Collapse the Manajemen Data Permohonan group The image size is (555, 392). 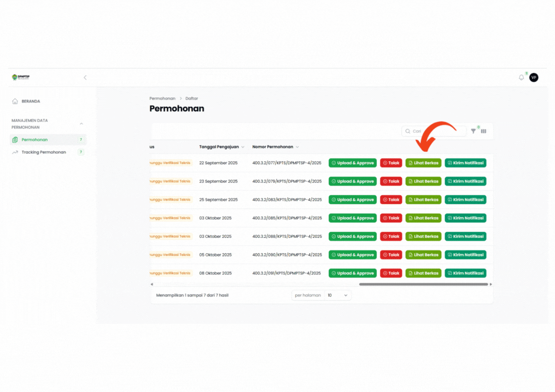coord(81,124)
